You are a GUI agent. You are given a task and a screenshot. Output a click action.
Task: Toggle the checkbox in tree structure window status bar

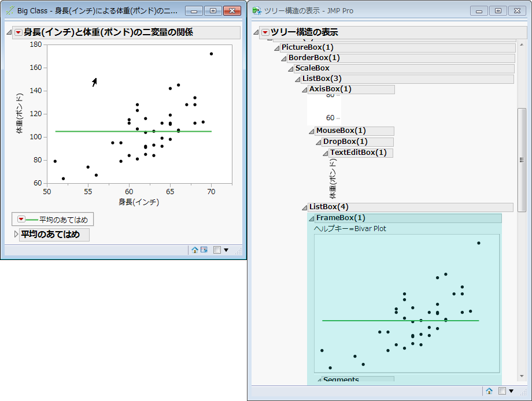[502, 391]
